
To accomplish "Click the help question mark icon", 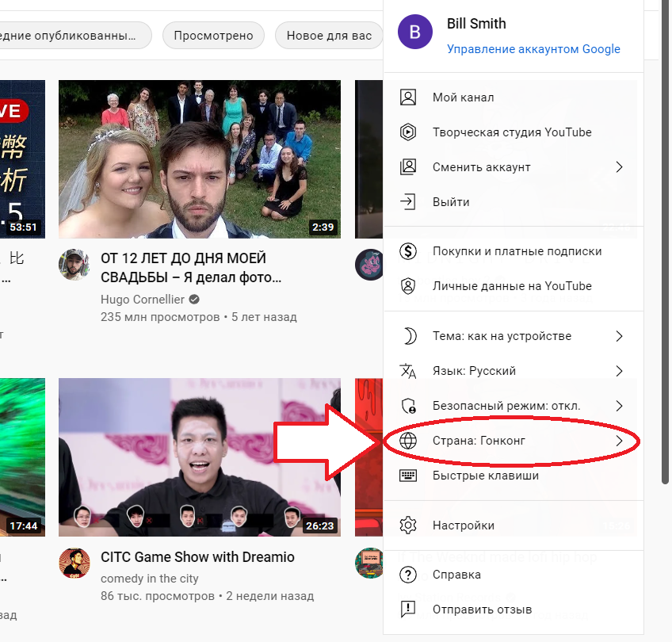I will point(408,575).
